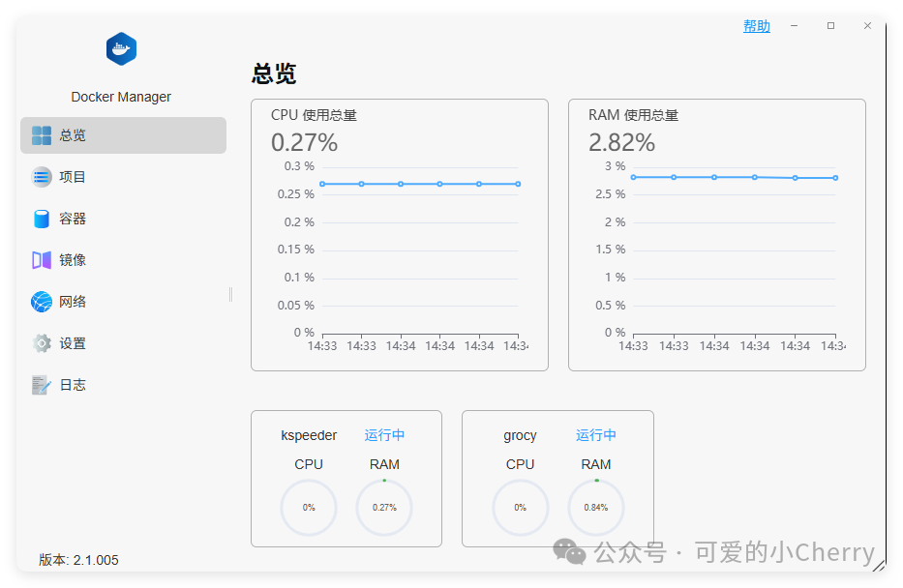
Task: Open the 项目 sidebar menu item
Action: (123, 177)
